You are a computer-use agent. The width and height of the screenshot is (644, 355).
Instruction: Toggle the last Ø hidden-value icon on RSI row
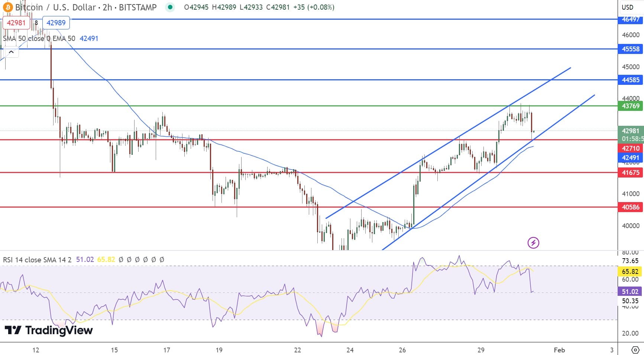[x=161, y=260]
